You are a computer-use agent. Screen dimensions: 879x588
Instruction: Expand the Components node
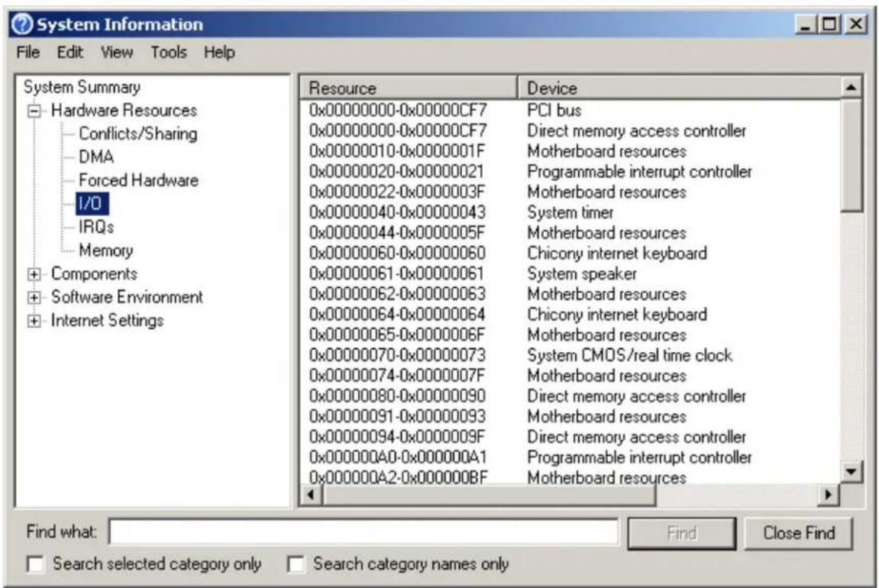(x=34, y=274)
